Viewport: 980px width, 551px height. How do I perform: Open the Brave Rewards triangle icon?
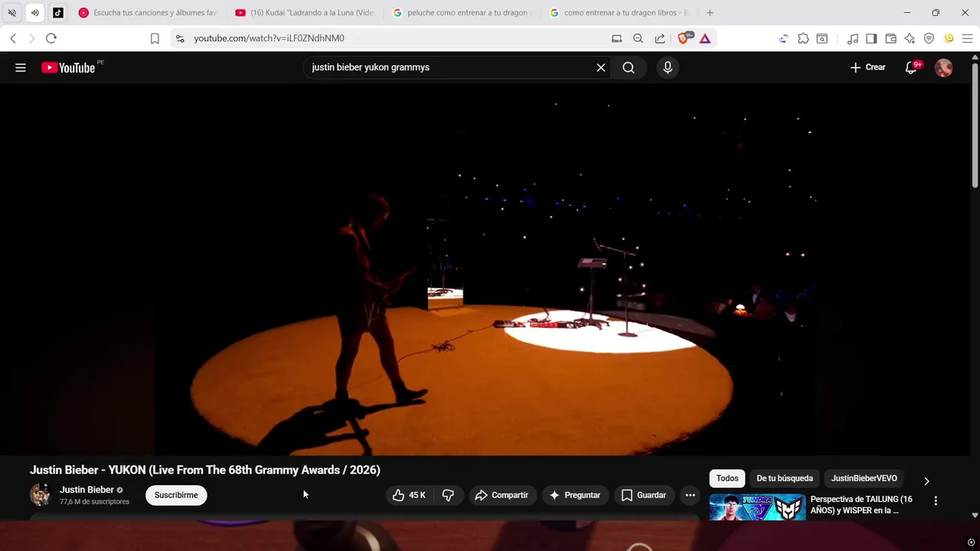[x=704, y=38]
